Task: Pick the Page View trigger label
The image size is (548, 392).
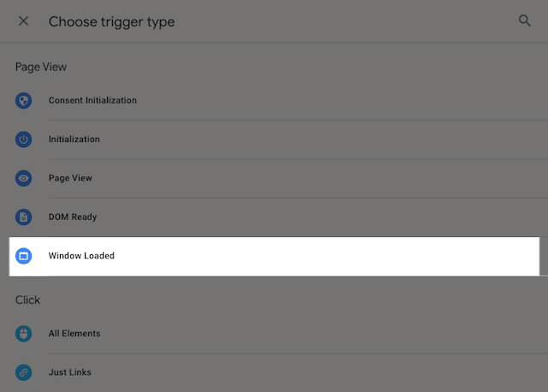Action: (70, 178)
